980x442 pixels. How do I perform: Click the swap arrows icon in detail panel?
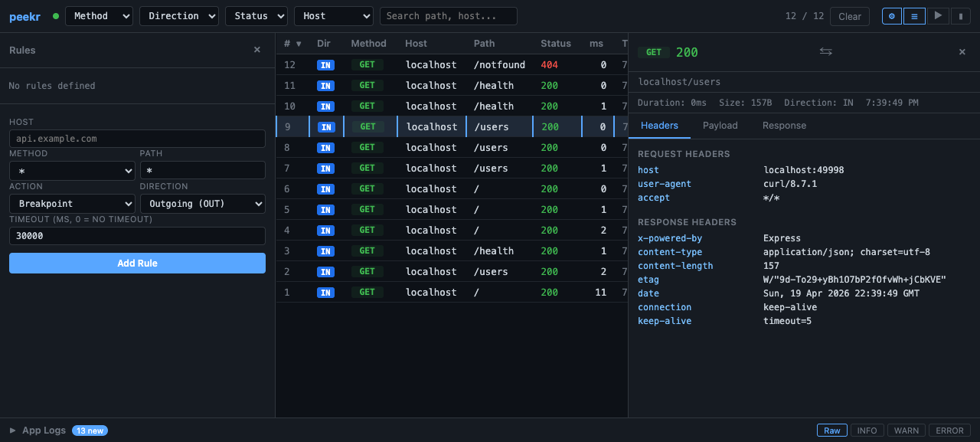(825, 51)
